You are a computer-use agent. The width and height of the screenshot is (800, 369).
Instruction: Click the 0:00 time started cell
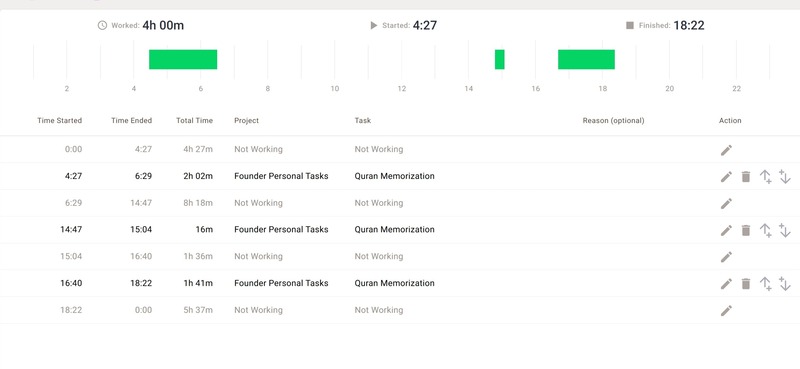coord(73,149)
